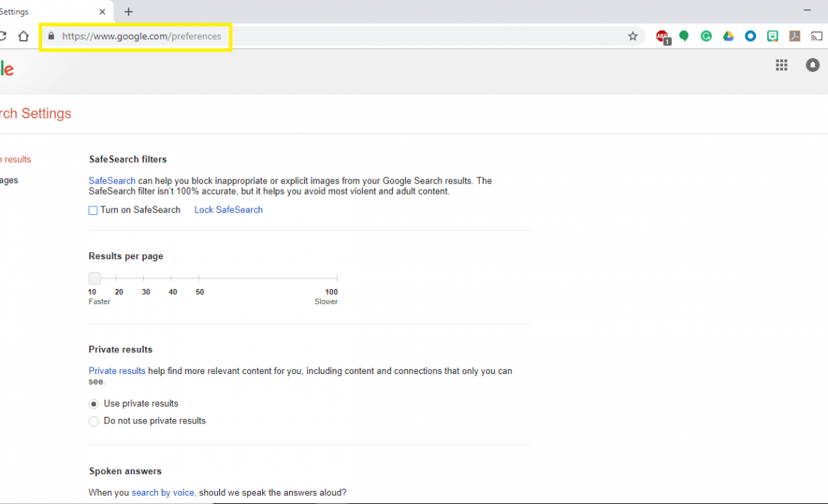The height and width of the screenshot is (504, 828).
Task: Click the Lock SafeSearch link
Action: click(228, 210)
